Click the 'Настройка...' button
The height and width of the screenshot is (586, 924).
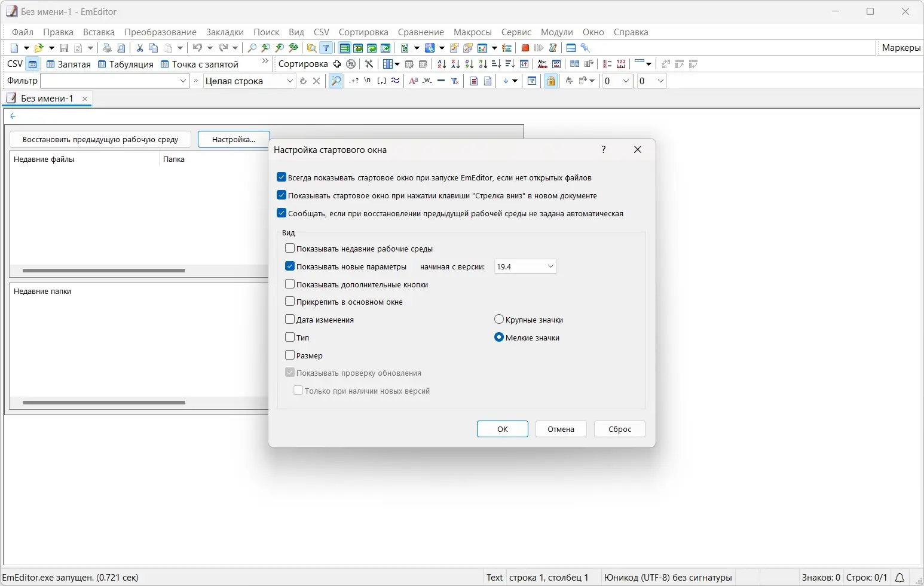tap(234, 139)
